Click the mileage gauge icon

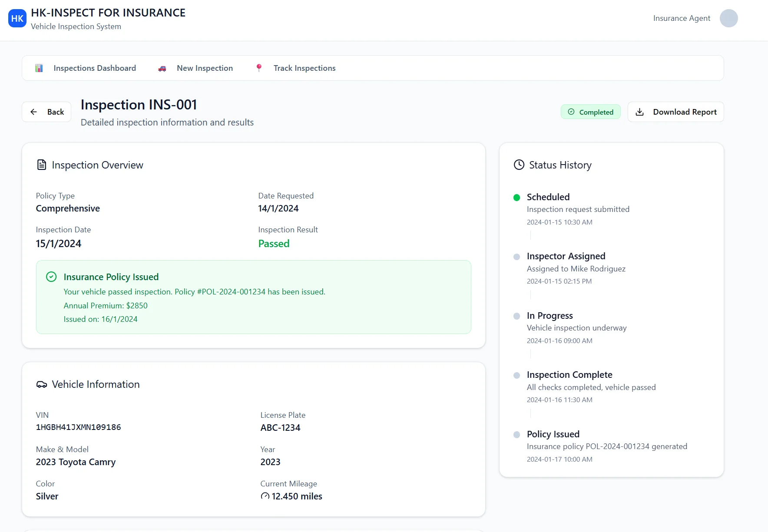[265, 496]
